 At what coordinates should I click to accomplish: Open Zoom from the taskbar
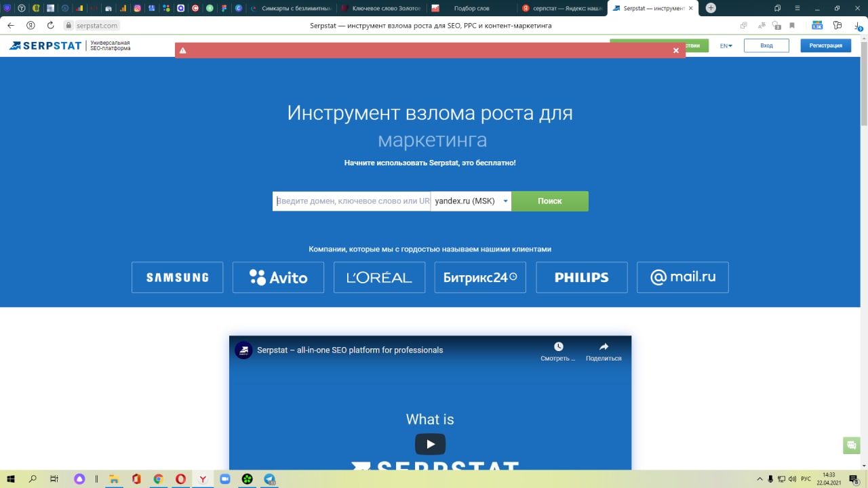click(224, 479)
